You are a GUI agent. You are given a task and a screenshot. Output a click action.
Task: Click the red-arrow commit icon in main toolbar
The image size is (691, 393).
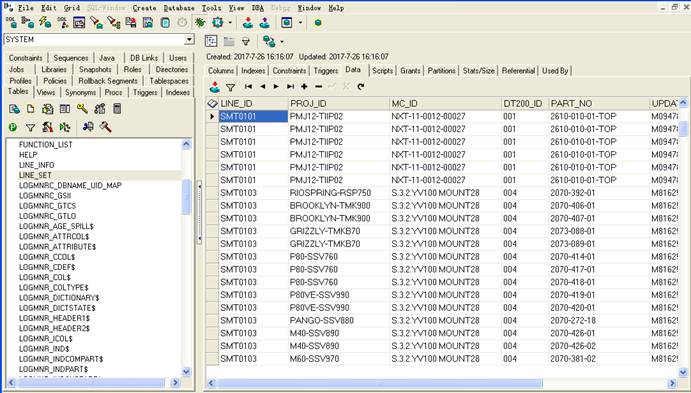pyautogui.click(x=248, y=22)
